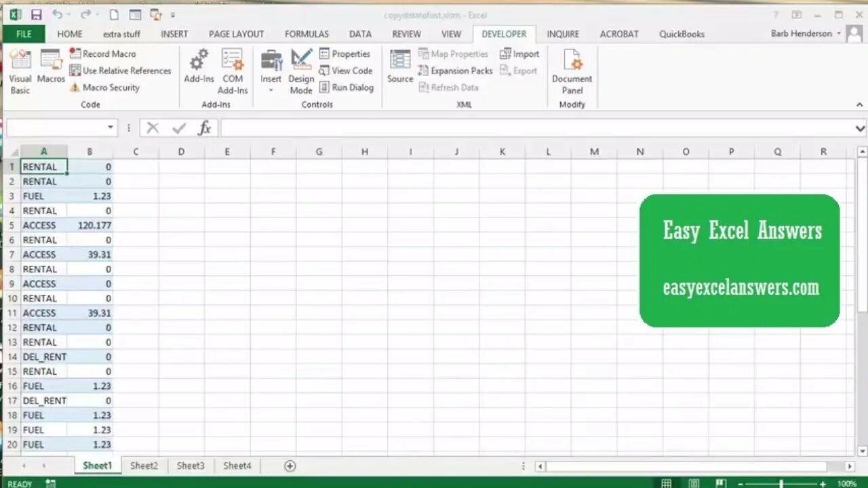
Task: Open Ribbon Display Options
Action: tap(797, 15)
